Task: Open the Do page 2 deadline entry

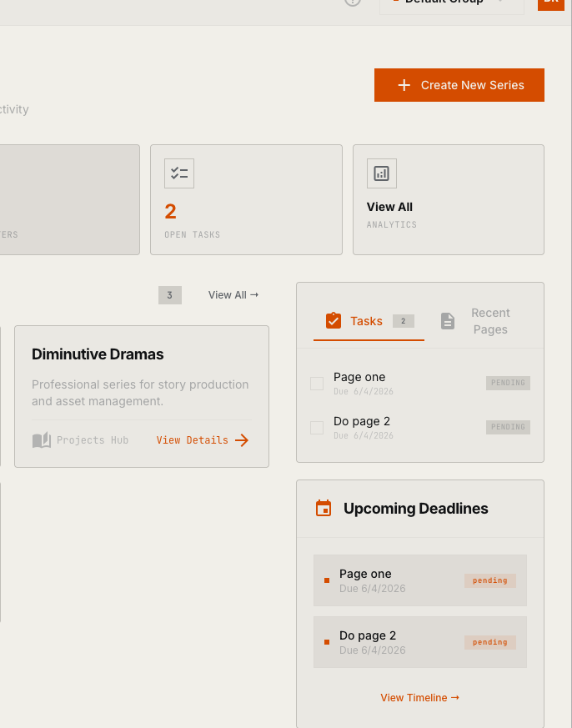Action: (x=420, y=642)
